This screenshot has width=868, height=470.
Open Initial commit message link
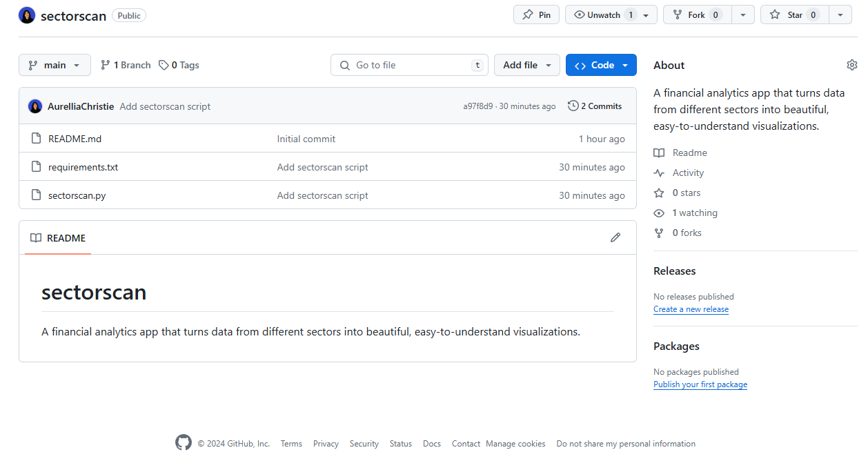tap(306, 139)
